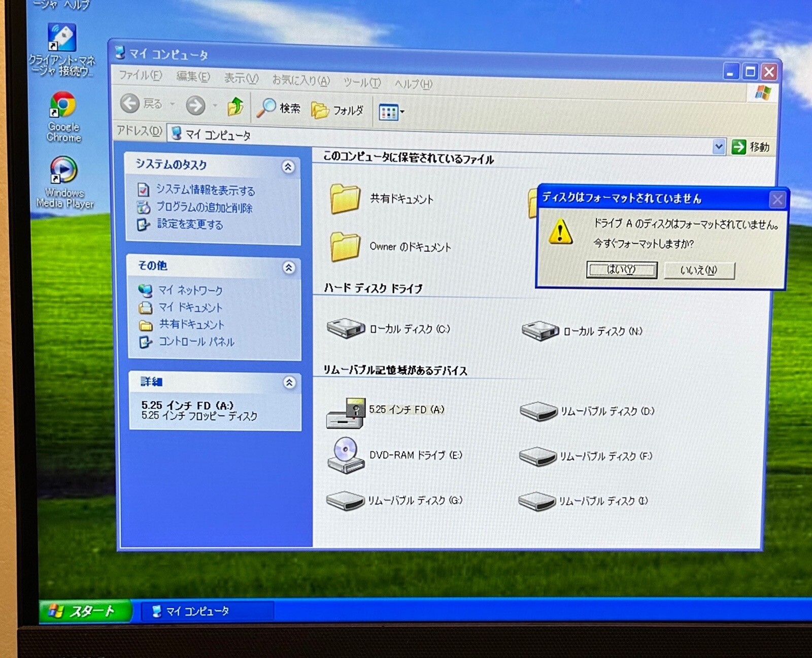
Task: Go up one folder level
Action: coord(235,106)
